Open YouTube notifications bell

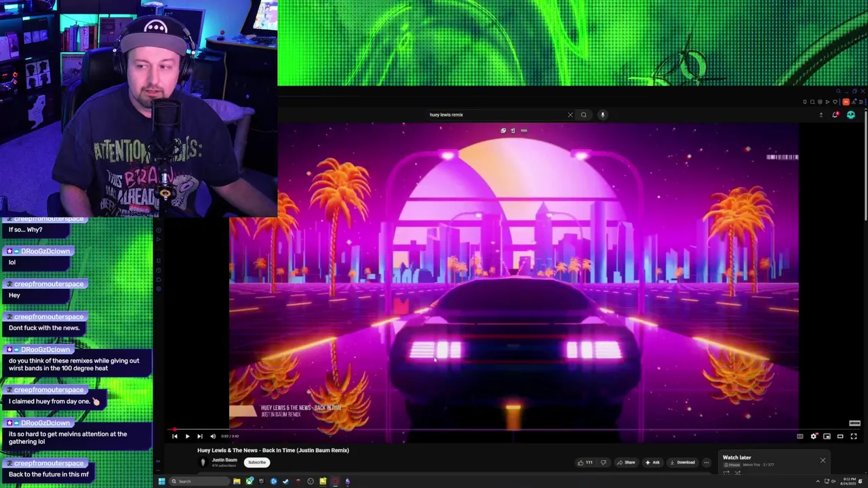tap(835, 115)
